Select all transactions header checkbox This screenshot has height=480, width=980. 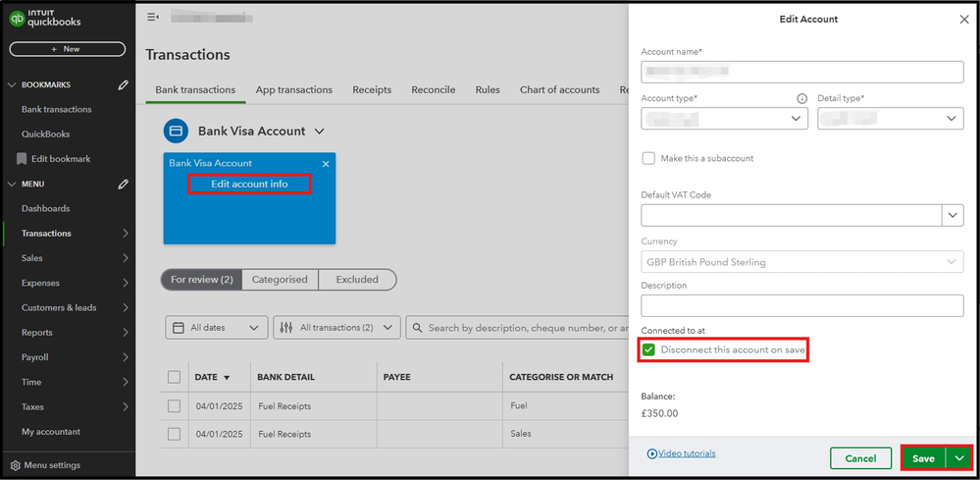174,377
